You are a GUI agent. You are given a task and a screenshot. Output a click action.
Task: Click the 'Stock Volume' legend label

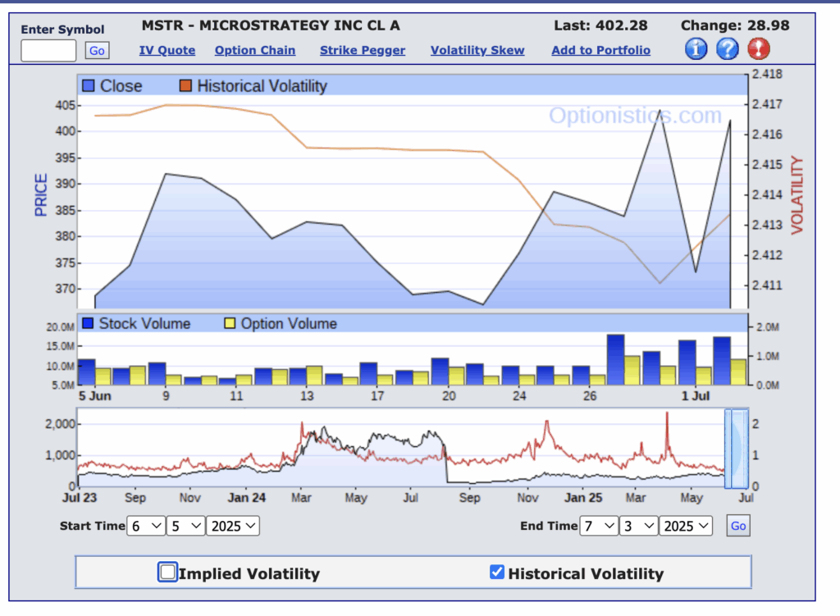(x=144, y=323)
